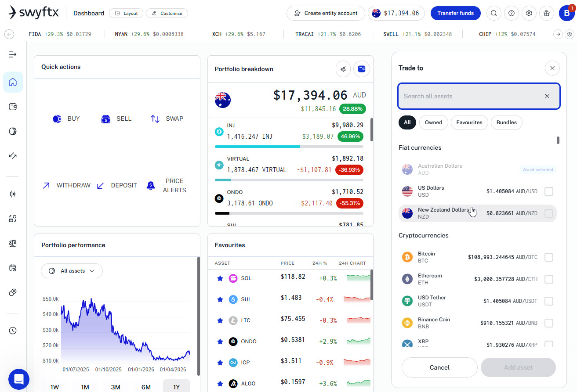
Task: Switch chart range to 6M
Action: 146,387
